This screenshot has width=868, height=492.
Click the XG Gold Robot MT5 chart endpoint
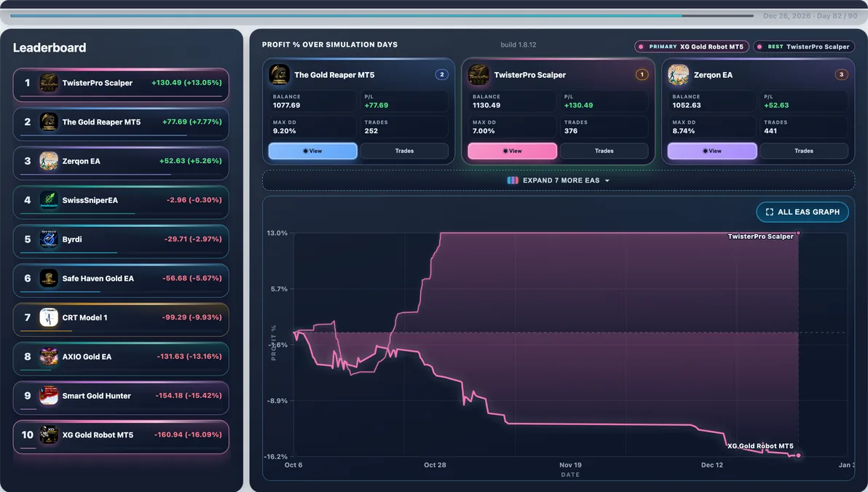click(x=798, y=456)
